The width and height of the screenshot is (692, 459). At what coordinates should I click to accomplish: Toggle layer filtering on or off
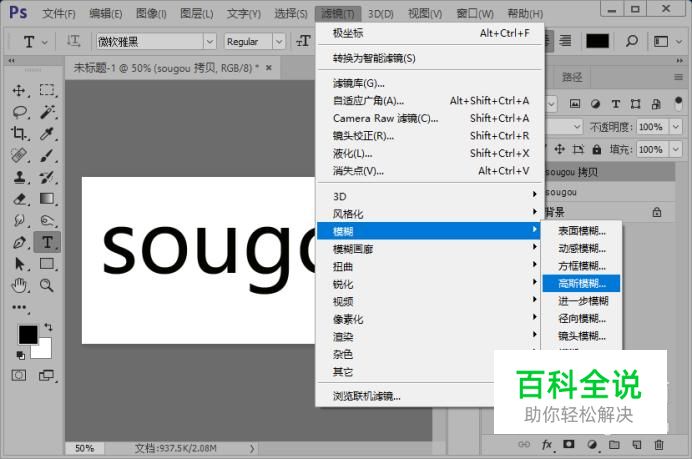point(679,104)
